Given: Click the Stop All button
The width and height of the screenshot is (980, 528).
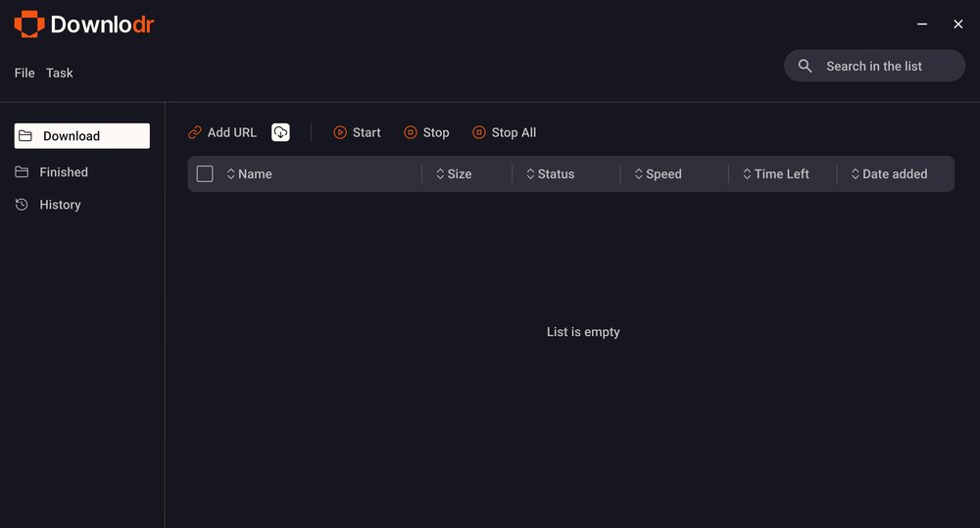Looking at the screenshot, I should click(505, 132).
